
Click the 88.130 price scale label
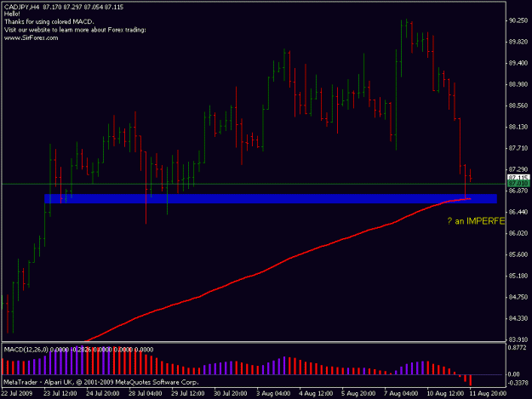(x=518, y=127)
